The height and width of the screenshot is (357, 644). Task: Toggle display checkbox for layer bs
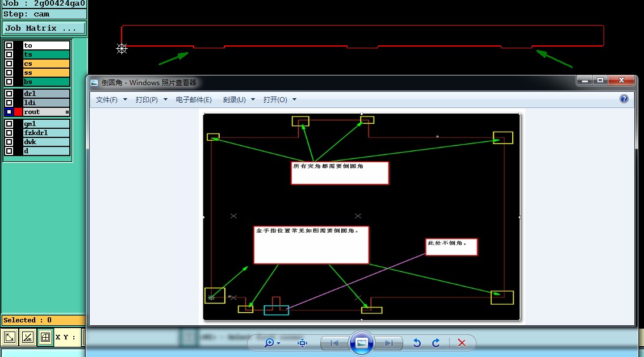pos(9,82)
